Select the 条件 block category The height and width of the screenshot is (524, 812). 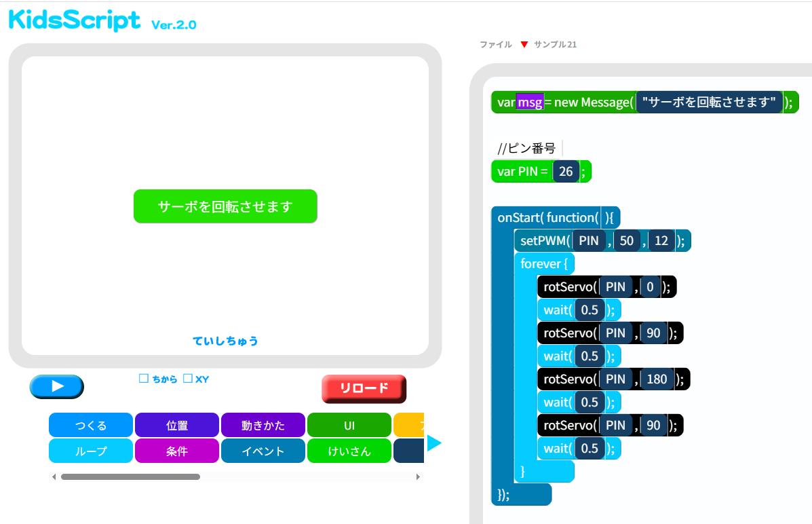(177, 451)
